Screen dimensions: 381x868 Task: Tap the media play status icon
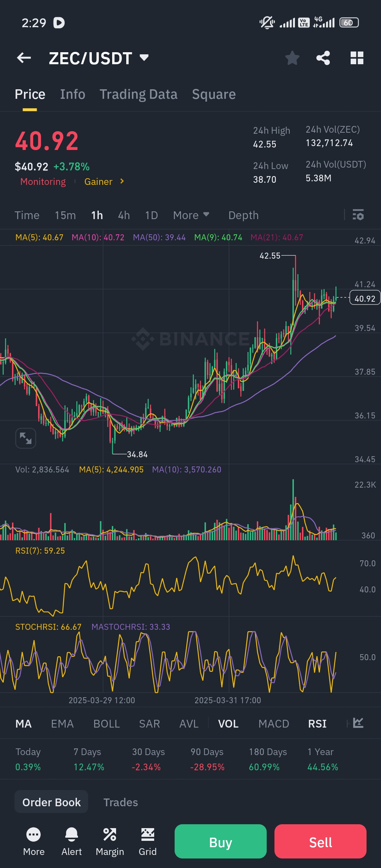tap(59, 23)
